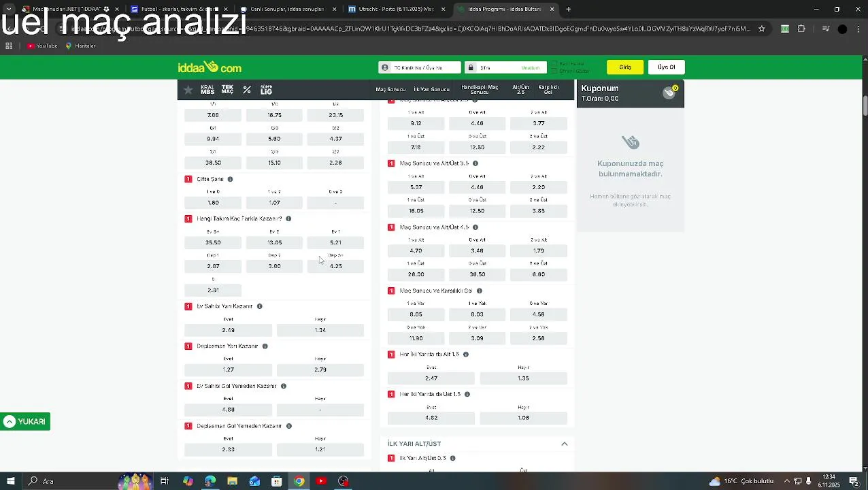Open info icon for Hangi Takım Kaç Farkla Kazanır

pos(288,218)
